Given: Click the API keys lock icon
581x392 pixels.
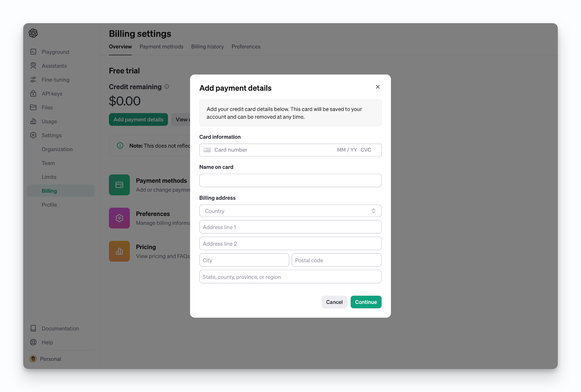Looking at the screenshot, I should [33, 94].
